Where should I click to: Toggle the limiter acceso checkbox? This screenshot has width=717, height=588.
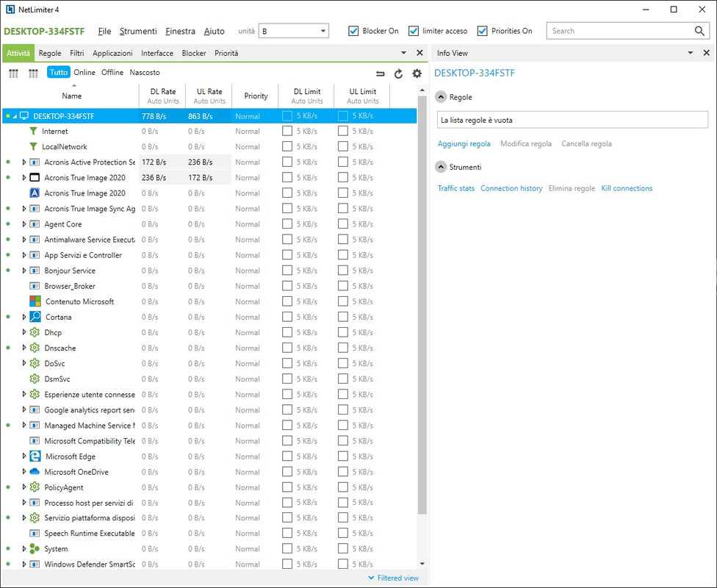(414, 31)
